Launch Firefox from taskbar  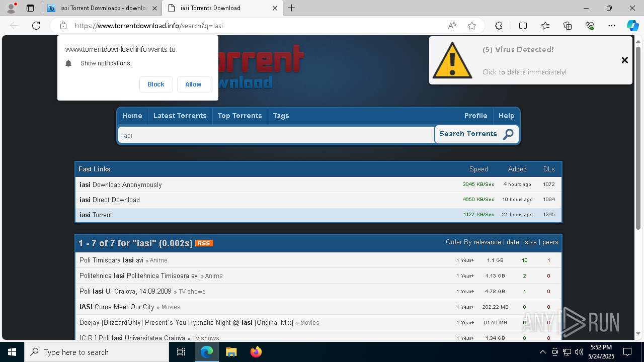click(256, 352)
